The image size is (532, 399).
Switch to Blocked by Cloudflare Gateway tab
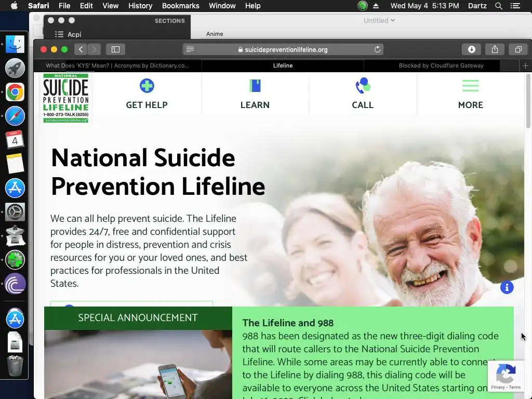point(441,65)
